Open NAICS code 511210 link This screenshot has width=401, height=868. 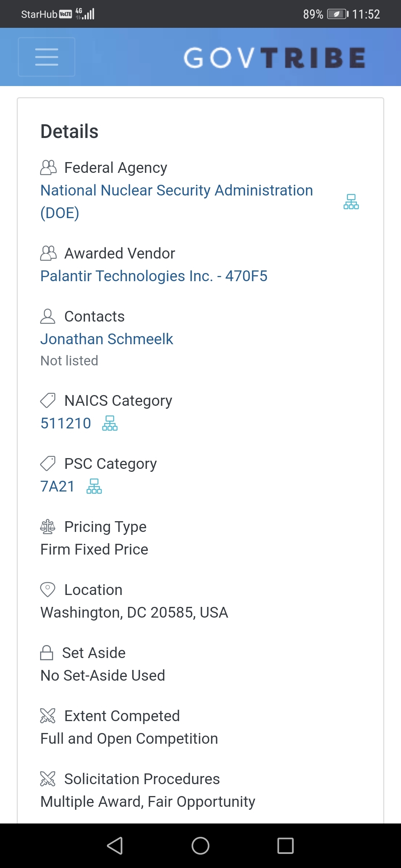[x=66, y=423]
